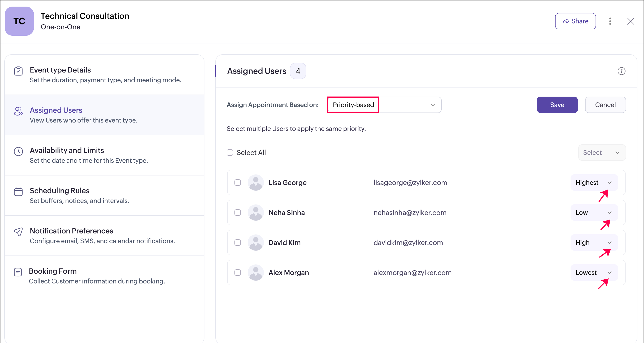644x343 pixels.
Task: Select Alex Morgan's checkbox
Action: (x=237, y=273)
